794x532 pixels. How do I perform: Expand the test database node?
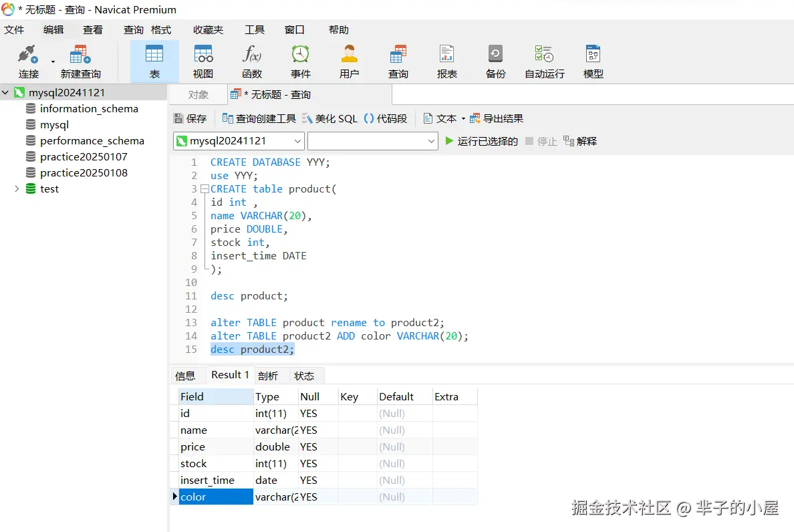(x=17, y=189)
